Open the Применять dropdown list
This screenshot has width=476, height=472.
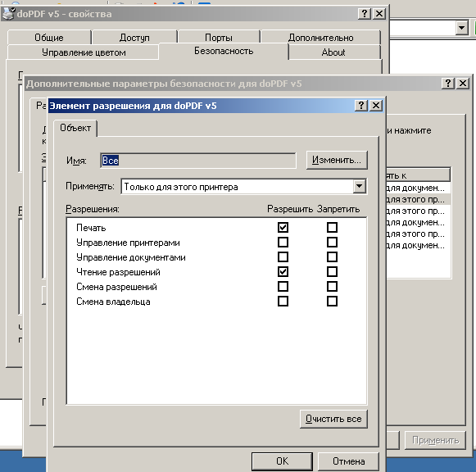click(x=359, y=186)
